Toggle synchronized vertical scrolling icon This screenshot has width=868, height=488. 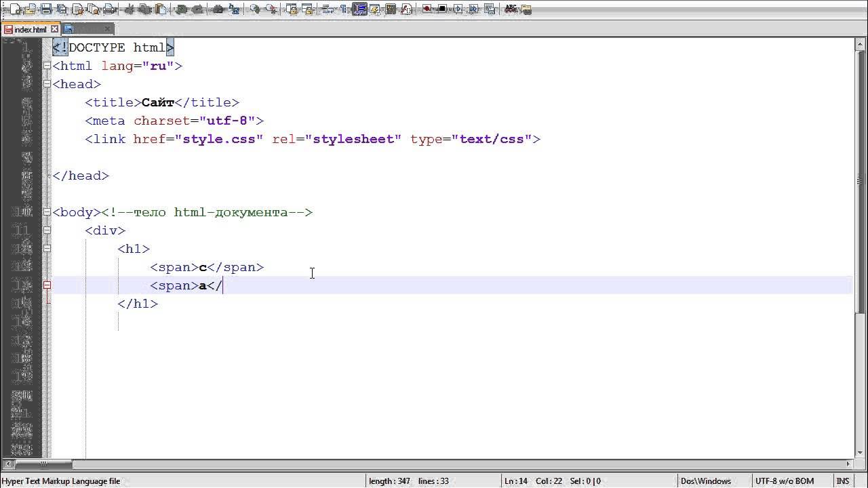[291, 9]
